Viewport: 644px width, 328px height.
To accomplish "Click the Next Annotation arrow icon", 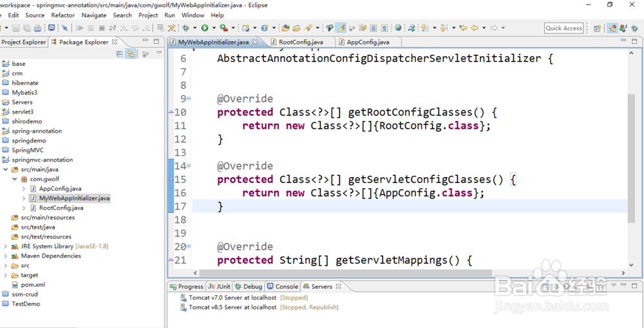I will pyautogui.click(x=424, y=28).
